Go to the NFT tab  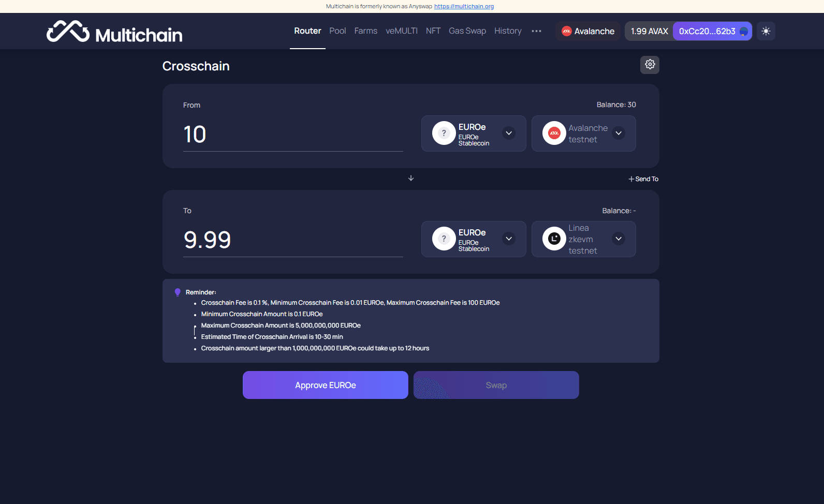point(433,31)
